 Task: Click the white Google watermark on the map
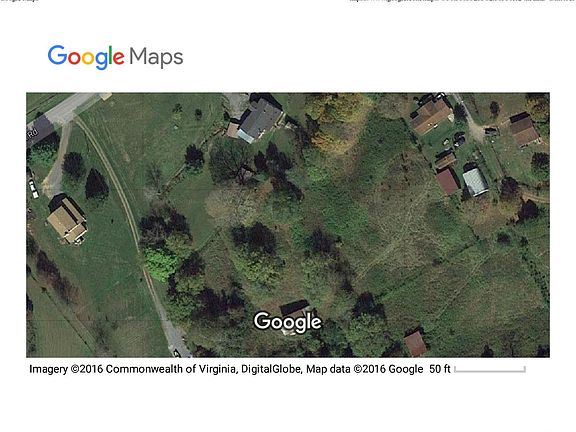[x=288, y=322]
